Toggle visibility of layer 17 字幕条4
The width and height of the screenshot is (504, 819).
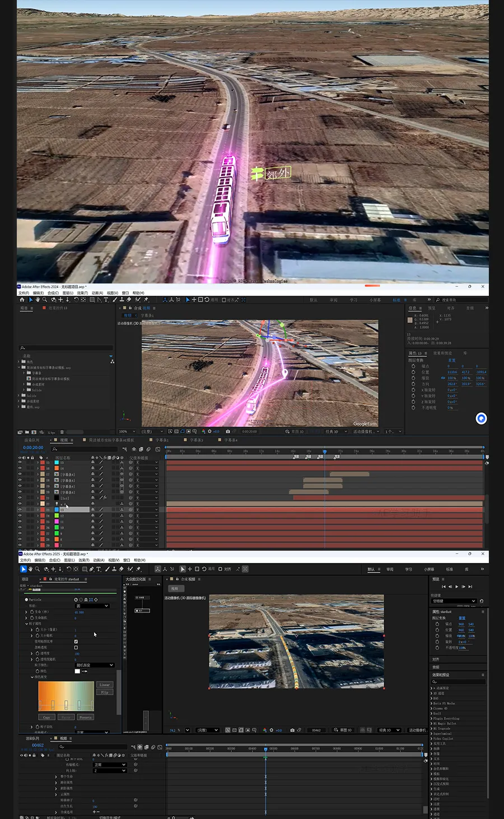tap(20, 474)
